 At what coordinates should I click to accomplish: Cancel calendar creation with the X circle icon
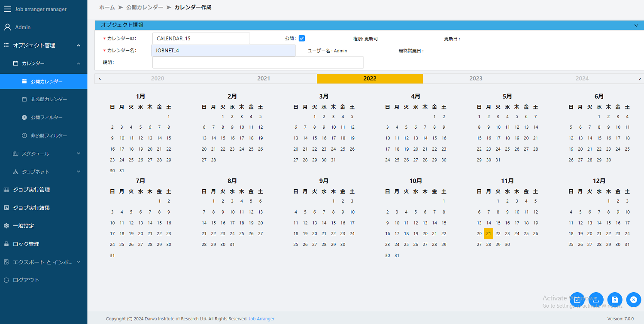(x=634, y=300)
